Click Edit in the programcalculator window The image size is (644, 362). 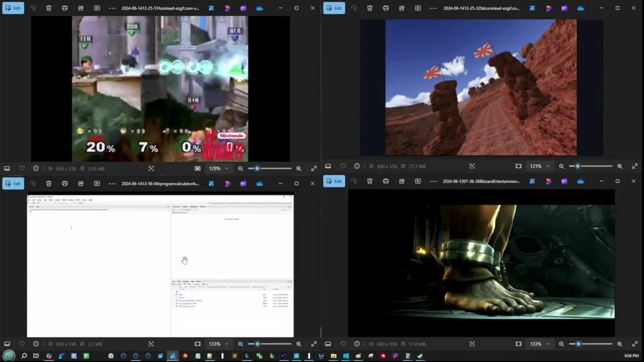[x=13, y=184]
